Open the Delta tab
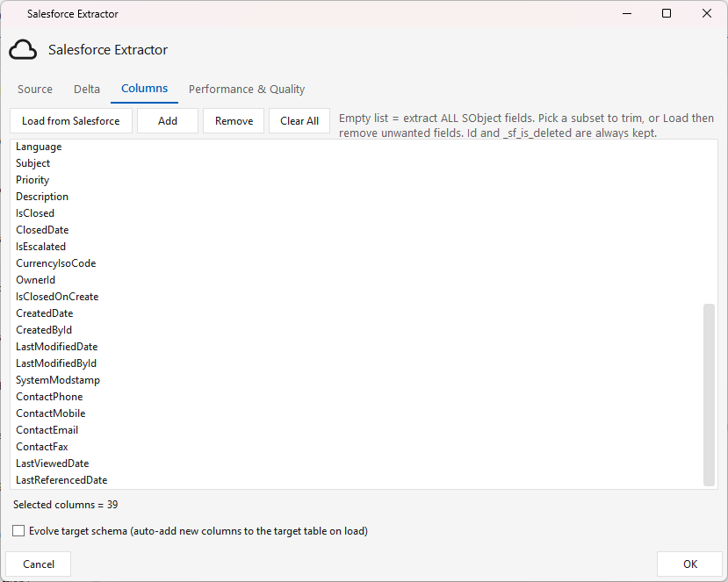The image size is (728, 582). click(x=87, y=90)
